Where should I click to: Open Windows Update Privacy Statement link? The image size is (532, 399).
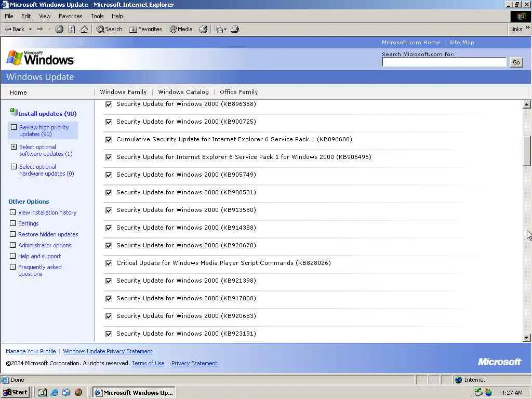click(108, 351)
